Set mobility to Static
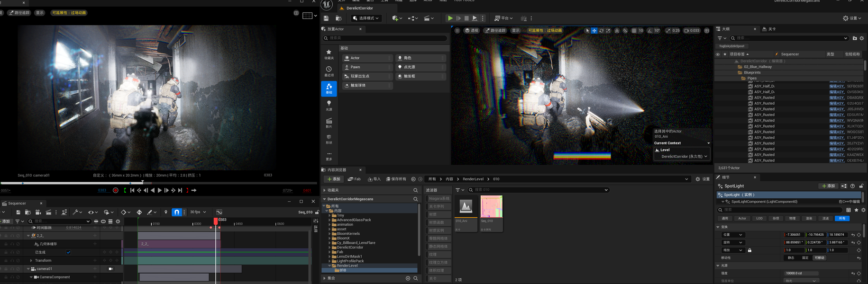The height and width of the screenshot is (284, 868). [x=791, y=258]
